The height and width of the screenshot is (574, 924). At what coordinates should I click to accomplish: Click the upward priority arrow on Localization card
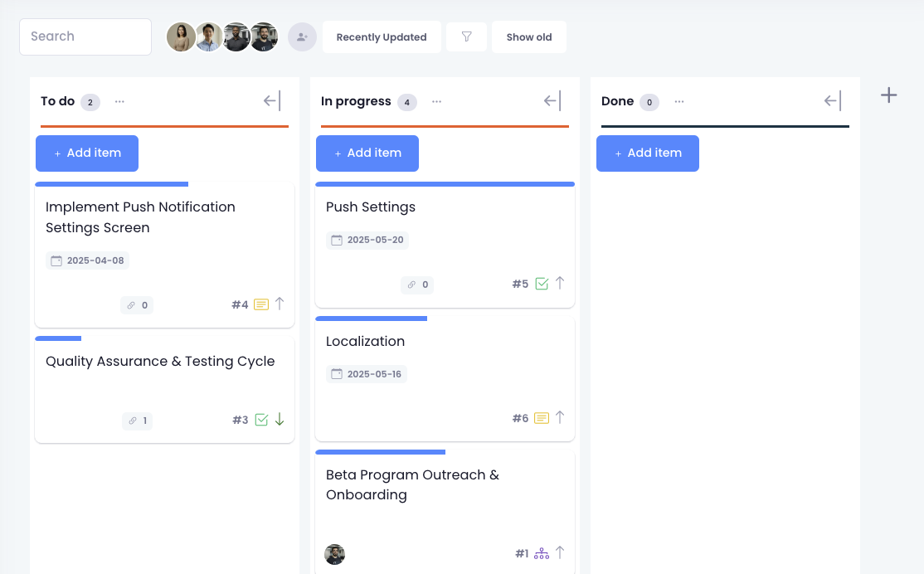click(x=560, y=417)
